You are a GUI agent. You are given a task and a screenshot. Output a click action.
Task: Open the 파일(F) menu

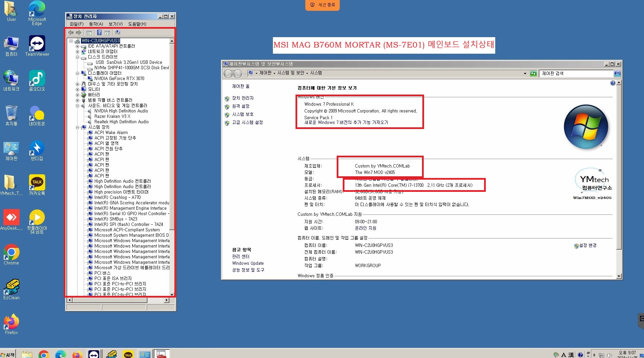pos(77,24)
